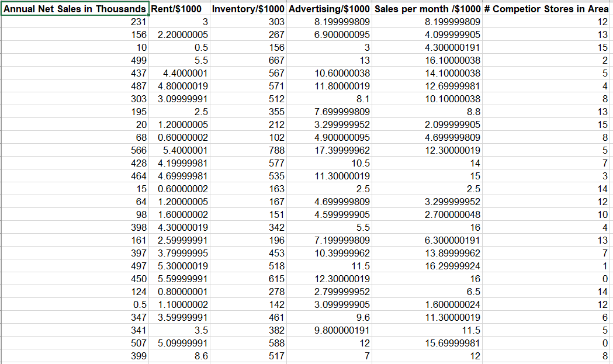Select the Sales per month /$1000 header
This screenshot has height=364, width=613.
pyautogui.click(x=427, y=9)
